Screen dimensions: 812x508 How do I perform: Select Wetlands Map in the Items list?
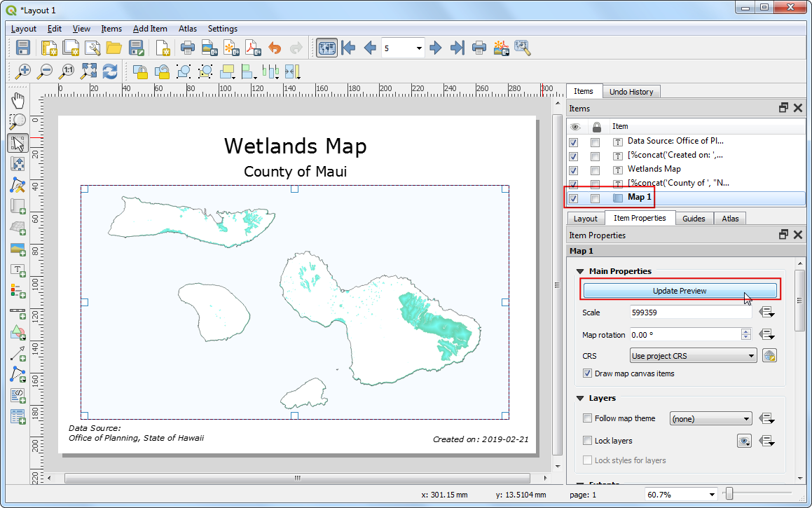tap(654, 169)
